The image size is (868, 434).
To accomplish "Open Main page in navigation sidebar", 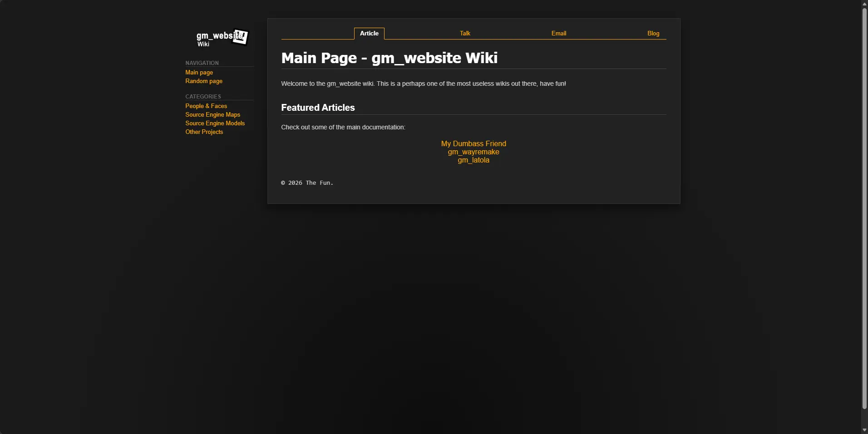I will click(199, 73).
